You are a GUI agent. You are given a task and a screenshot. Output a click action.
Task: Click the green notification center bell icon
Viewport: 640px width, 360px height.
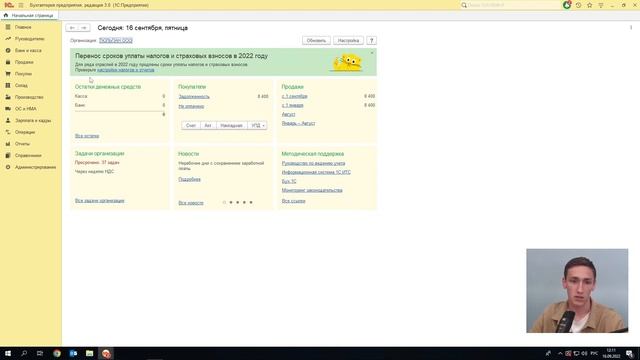tap(567, 5)
